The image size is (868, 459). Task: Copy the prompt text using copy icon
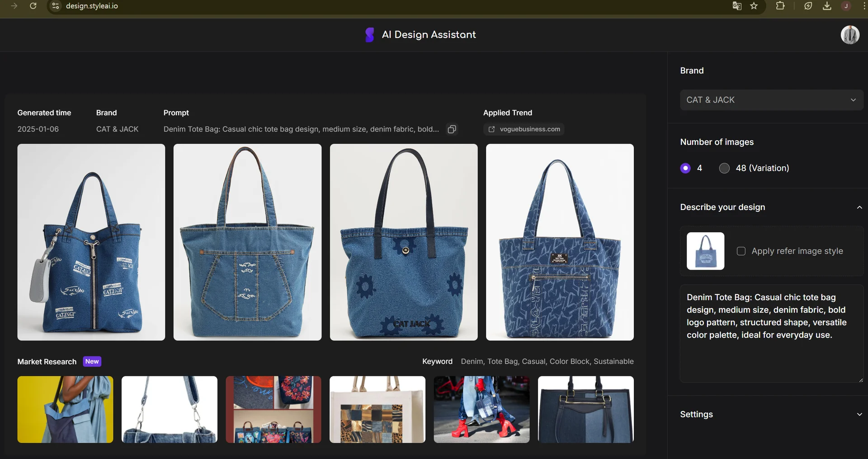point(452,129)
